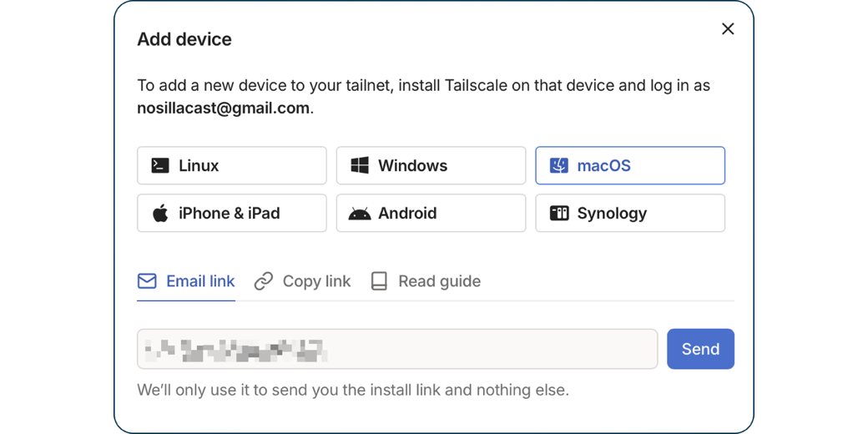Select the macOS platform button
868x434 pixels.
coord(630,165)
